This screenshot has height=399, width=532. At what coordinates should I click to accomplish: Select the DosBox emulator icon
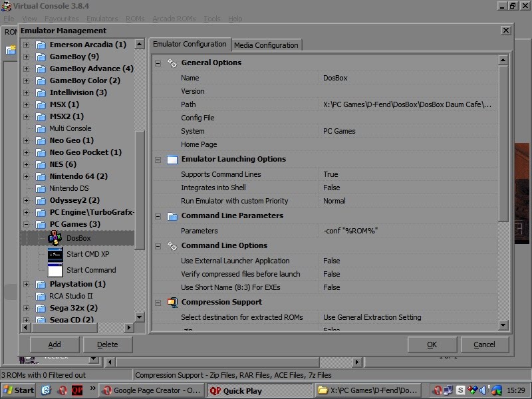55,238
